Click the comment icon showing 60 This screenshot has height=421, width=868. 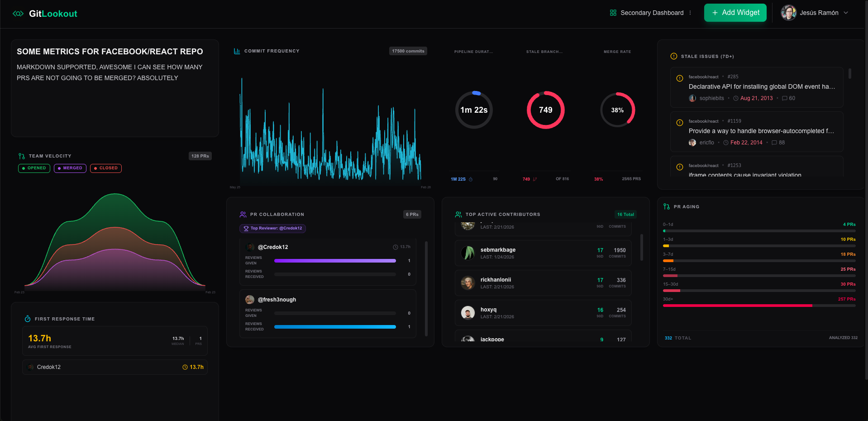click(785, 98)
